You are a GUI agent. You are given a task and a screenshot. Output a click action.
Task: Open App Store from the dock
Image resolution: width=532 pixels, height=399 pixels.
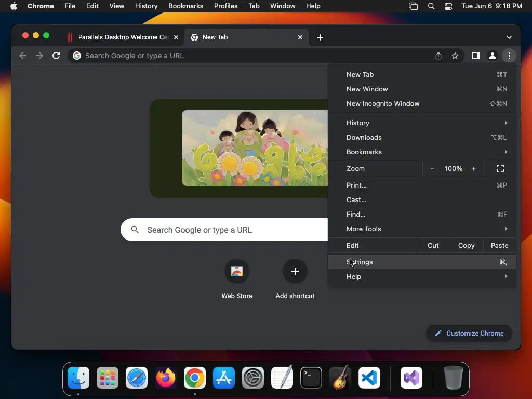[x=224, y=378]
